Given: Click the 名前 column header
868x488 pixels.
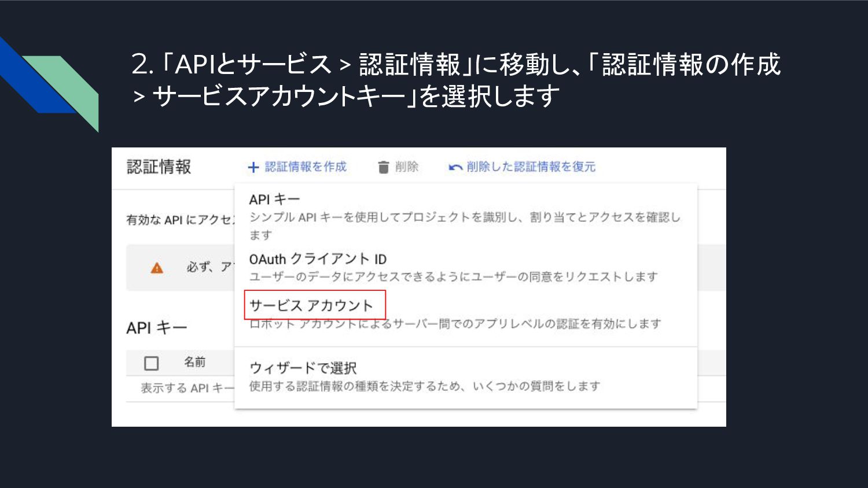Looking at the screenshot, I should point(195,362).
